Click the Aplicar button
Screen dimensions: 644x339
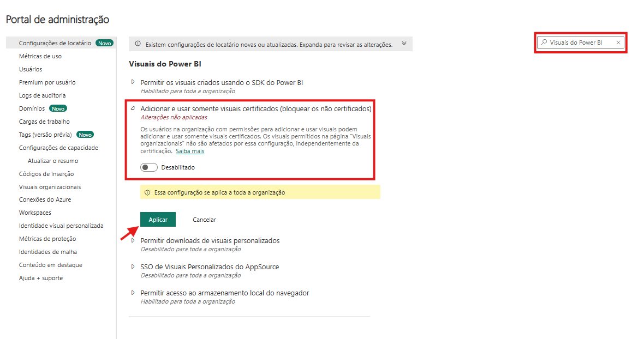(x=158, y=220)
